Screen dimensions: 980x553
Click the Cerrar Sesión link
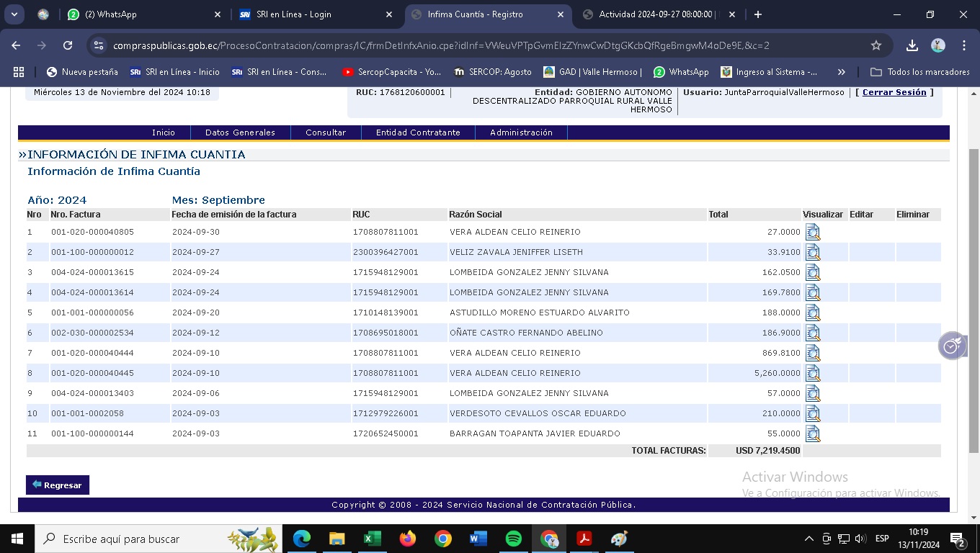pos(894,92)
